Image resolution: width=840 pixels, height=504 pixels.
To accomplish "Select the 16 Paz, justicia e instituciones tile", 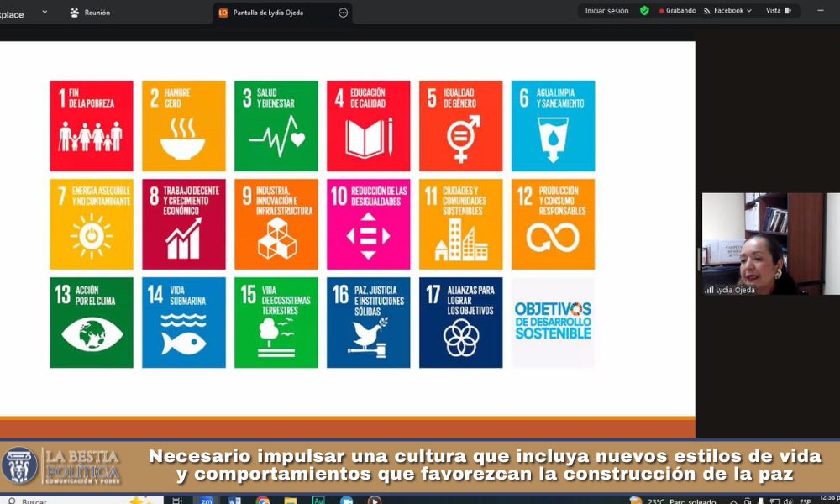I will pyautogui.click(x=369, y=323).
